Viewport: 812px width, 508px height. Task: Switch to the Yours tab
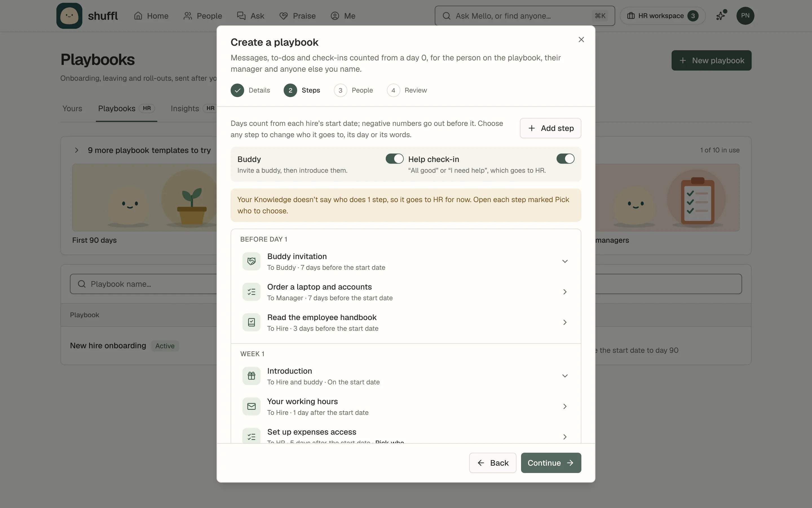point(72,109)
